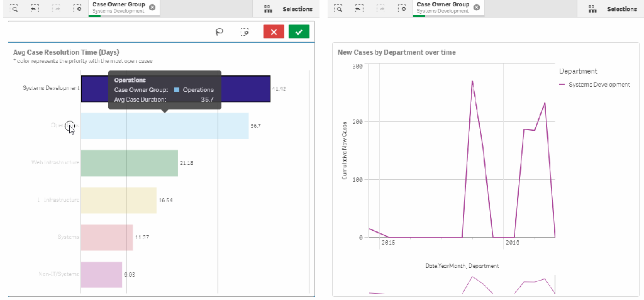The image size is (644, 300).
Task: Step forward a selection in left panel
Action: (x=56, y=8)
